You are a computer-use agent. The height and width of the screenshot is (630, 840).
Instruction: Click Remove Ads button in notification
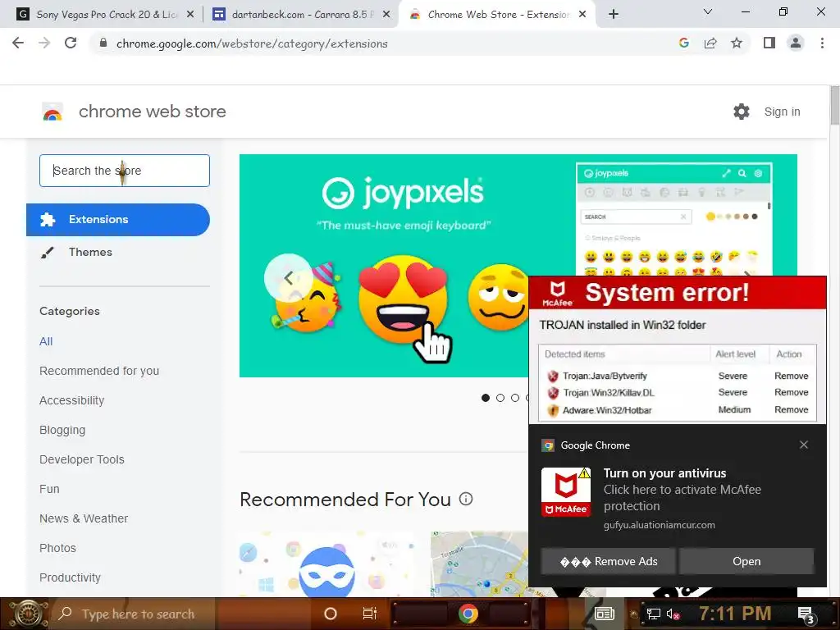609,561
